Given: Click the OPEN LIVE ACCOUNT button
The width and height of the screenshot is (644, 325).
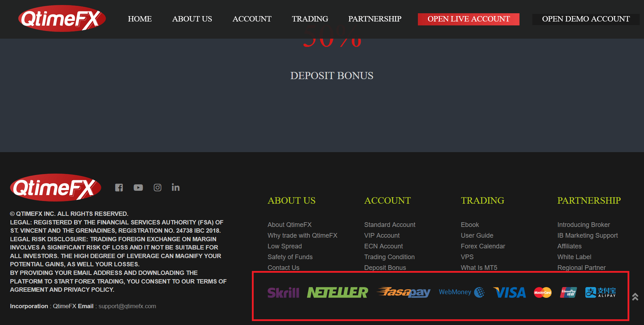Looking at the screenshot, I should (x=469, y=19).
